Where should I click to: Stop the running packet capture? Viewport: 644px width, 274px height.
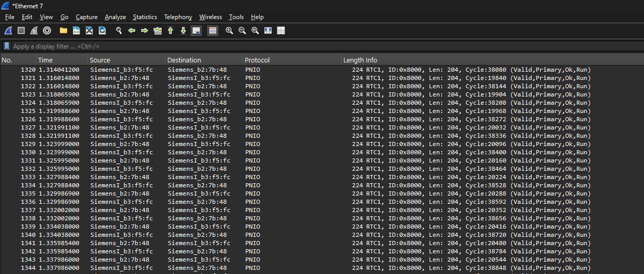coord(21,30)
